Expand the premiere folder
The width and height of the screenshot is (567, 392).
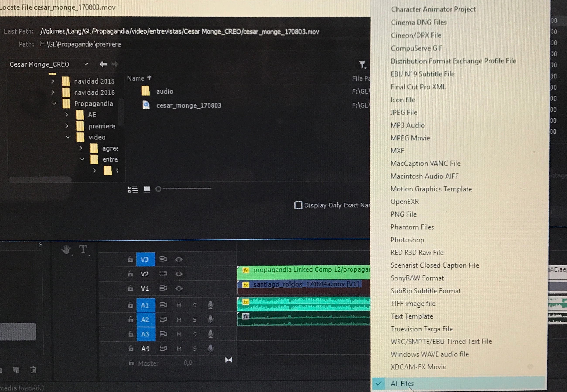(67, 126)
